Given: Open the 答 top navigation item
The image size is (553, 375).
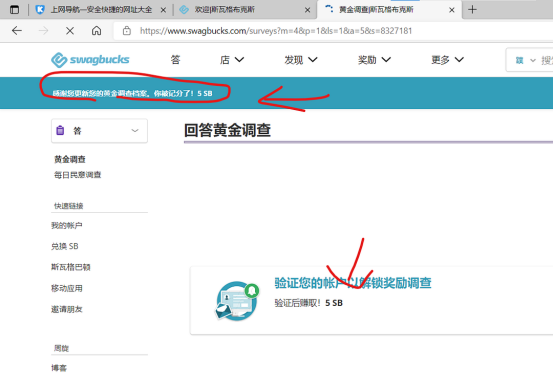Looking at the screenshot, I should (x=175, y=60).
